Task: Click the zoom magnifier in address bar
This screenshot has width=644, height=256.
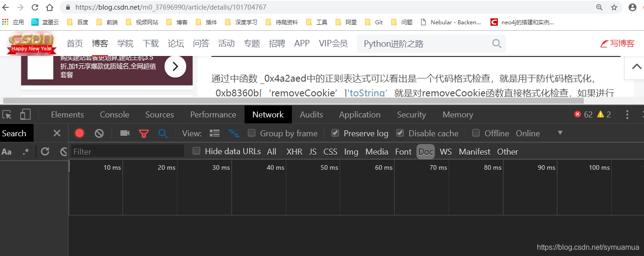Action: pos(599,7)
